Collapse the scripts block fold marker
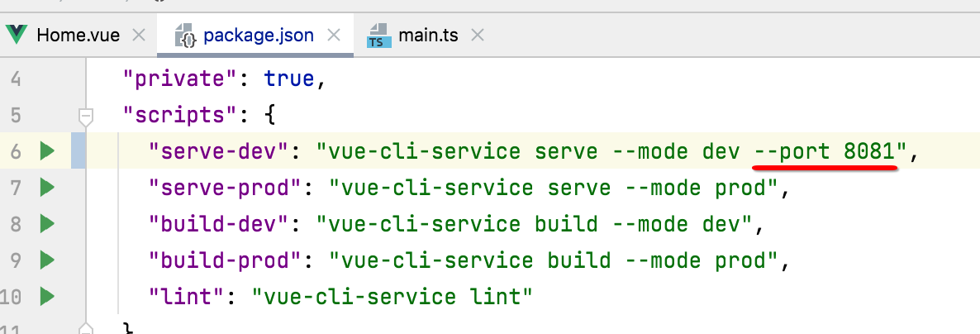Image resolution: width=980 pixels, height=334 pixels. click(x=86, y=116)
